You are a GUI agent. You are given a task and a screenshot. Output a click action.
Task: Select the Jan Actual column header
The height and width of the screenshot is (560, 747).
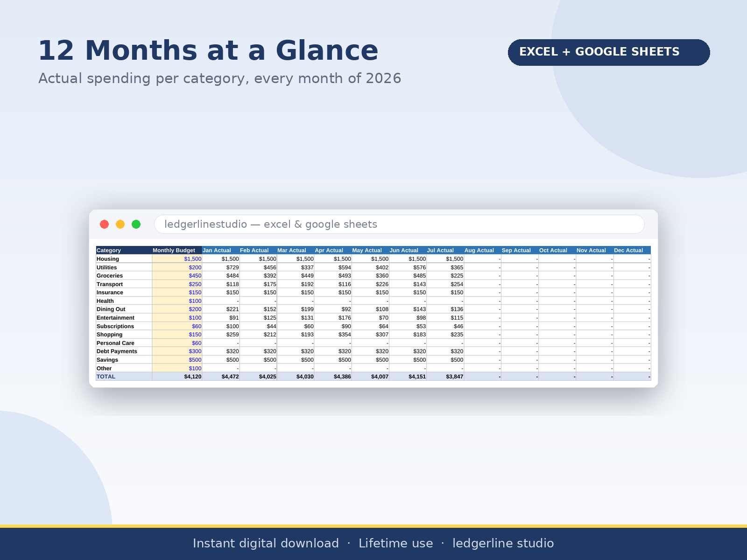[x=221, y=251]
